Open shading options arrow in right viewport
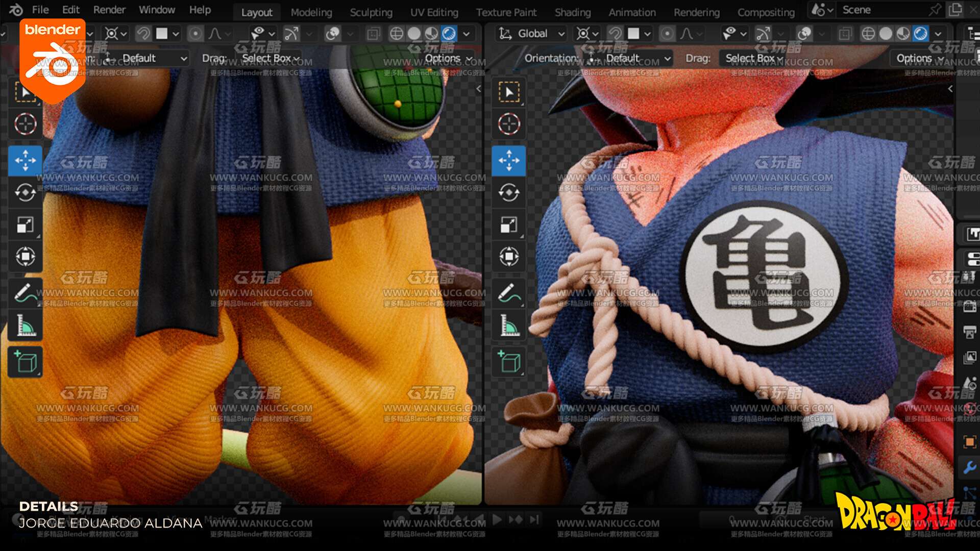980x551 pixels. pos(938,34)
